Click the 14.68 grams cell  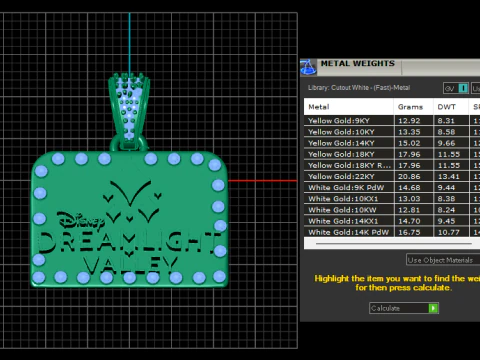click(x=413, y=188)
